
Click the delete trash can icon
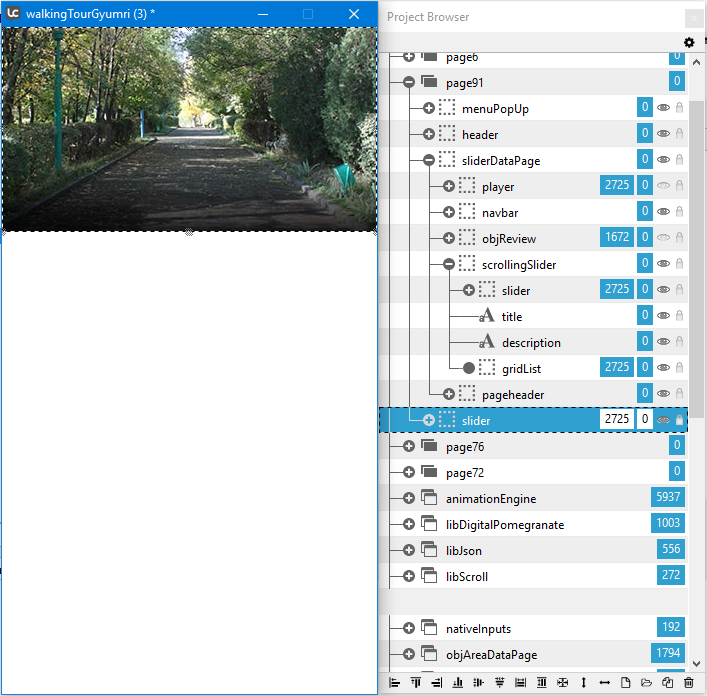(688, 683)
